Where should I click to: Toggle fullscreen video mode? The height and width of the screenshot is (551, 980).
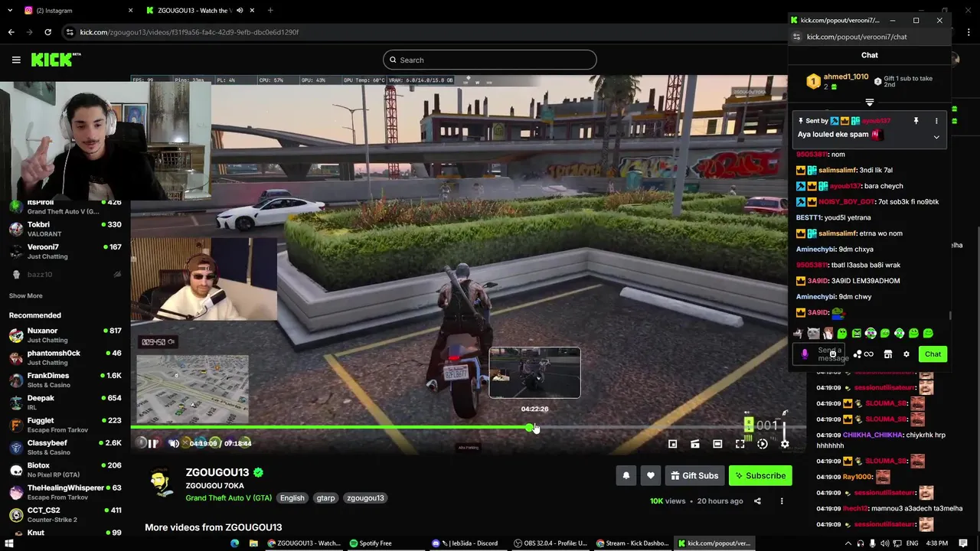click(x=740, y=444)
